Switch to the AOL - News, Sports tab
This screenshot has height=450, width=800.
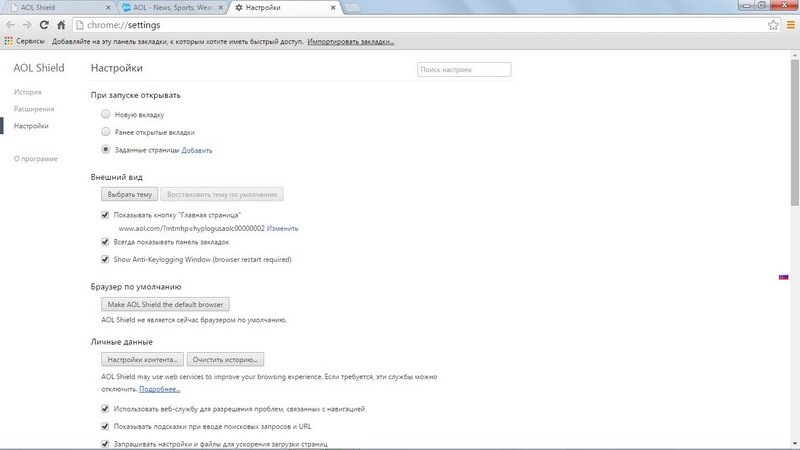pyautogui.click(x=171, y=8)
